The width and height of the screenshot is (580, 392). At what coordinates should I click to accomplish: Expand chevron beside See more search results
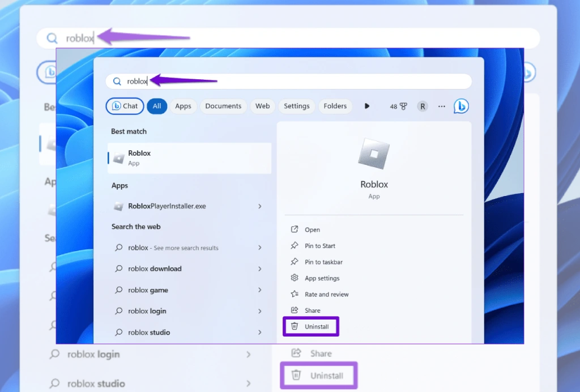(x=260, y=248)
